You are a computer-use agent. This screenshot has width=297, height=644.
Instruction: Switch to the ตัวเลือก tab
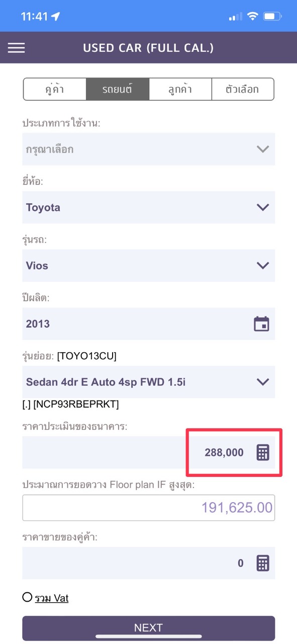tap(243, 90)
